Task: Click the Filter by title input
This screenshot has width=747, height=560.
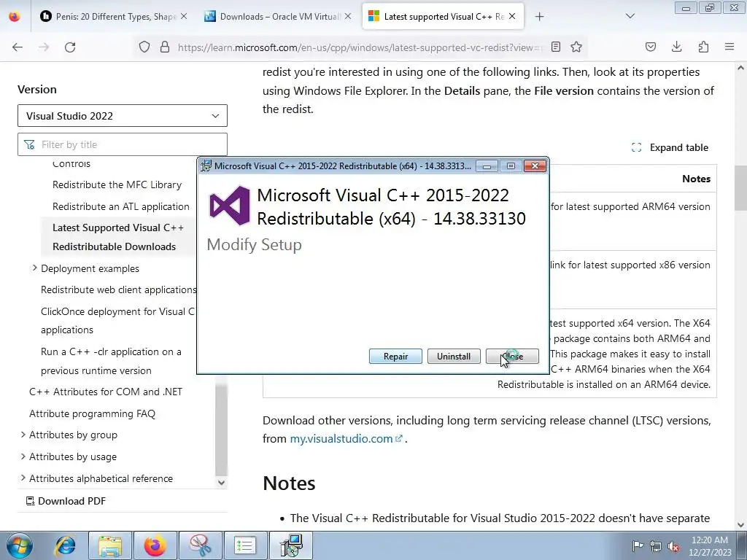Action: point(123,144)
